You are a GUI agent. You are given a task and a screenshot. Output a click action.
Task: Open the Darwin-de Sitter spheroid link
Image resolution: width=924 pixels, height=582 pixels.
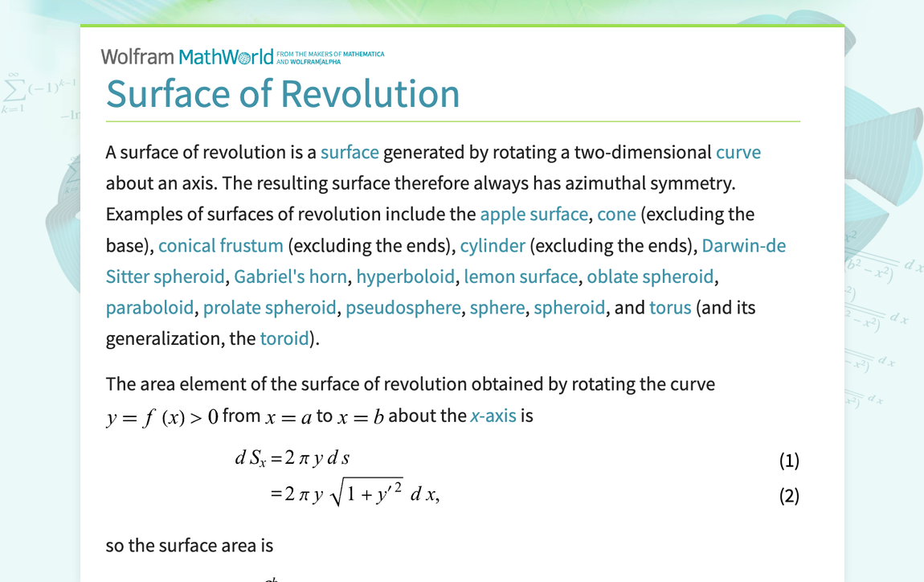tap(743, 245)
